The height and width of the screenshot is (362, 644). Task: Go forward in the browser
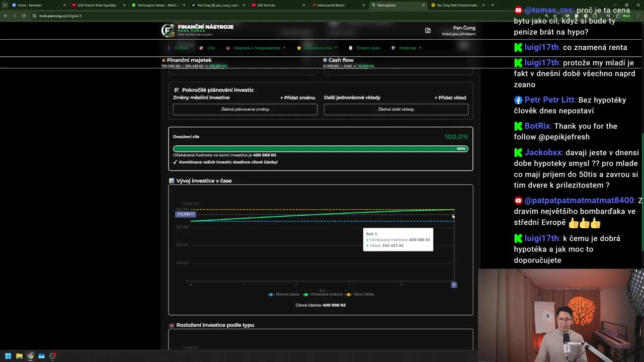click(15, 16)
